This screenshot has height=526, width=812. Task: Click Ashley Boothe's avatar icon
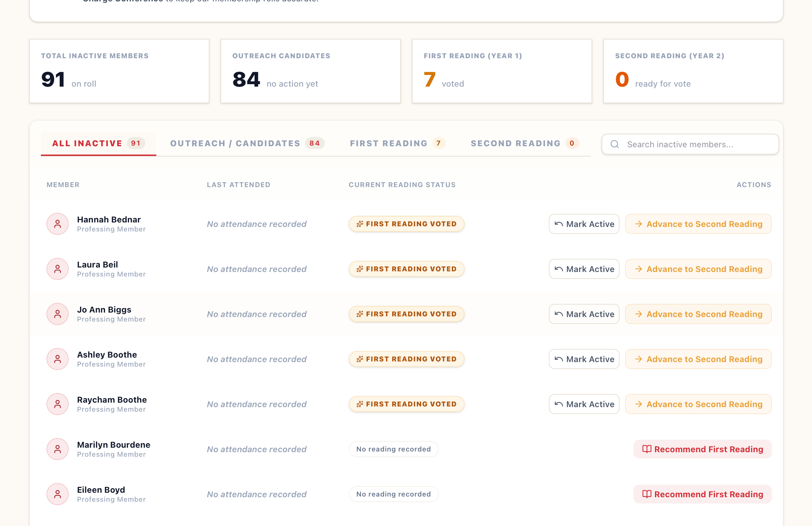tap(58, 359)
